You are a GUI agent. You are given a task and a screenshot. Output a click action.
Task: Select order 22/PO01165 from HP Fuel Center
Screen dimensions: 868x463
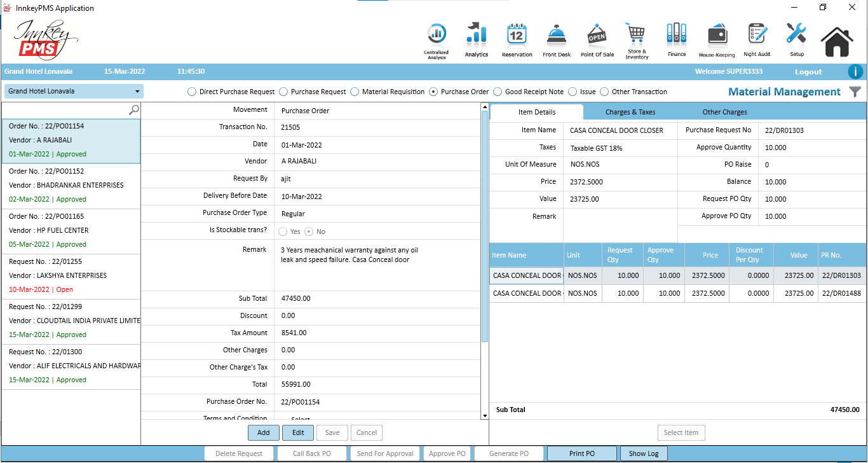click(x=71, y=231)
